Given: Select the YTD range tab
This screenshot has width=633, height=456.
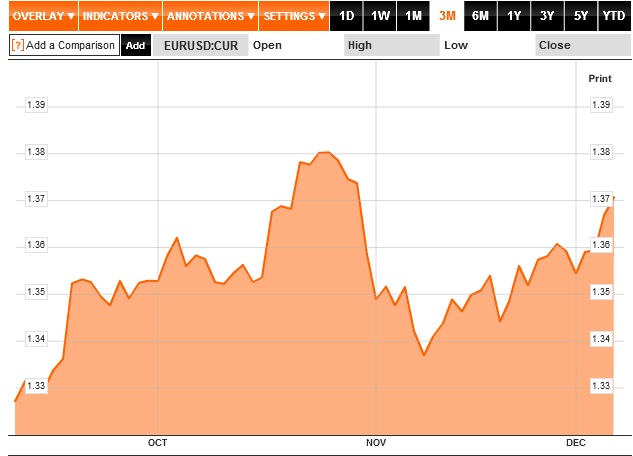Looking at the screenshot, I should click(614, 16).
